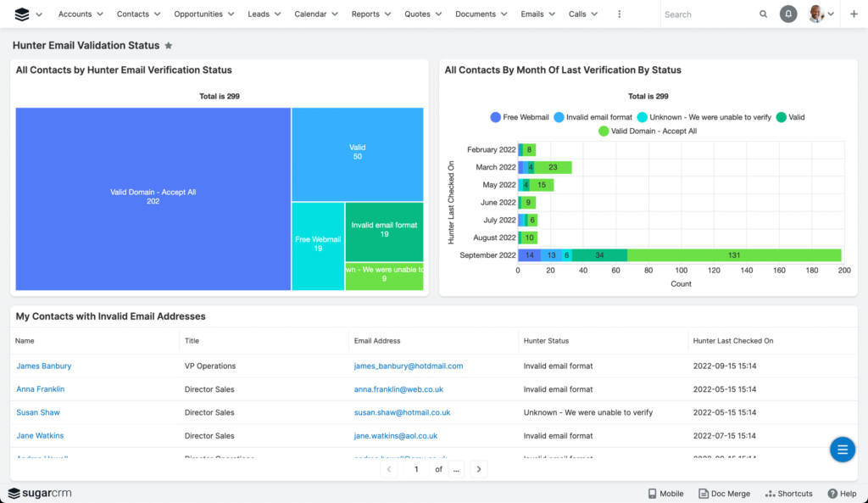868x503 pixels.
Task: Click the SugarCRM cube logo icon
Action: [x=21, y=14]
